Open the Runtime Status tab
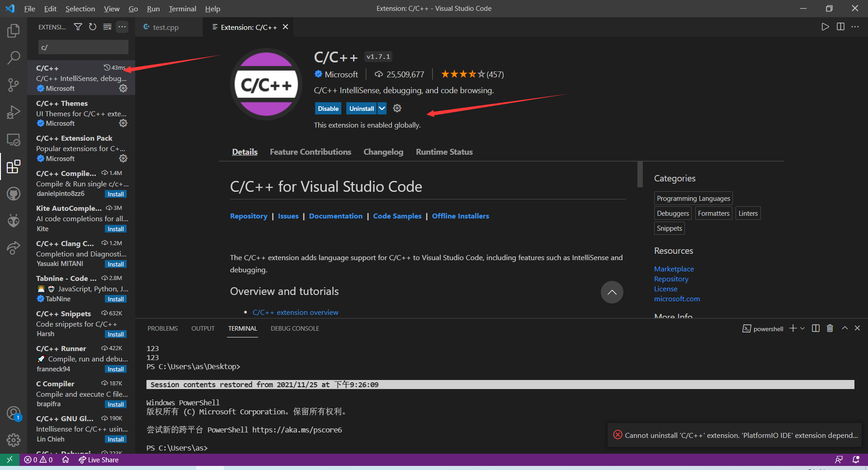868x470 pixels. coord(444,152)
